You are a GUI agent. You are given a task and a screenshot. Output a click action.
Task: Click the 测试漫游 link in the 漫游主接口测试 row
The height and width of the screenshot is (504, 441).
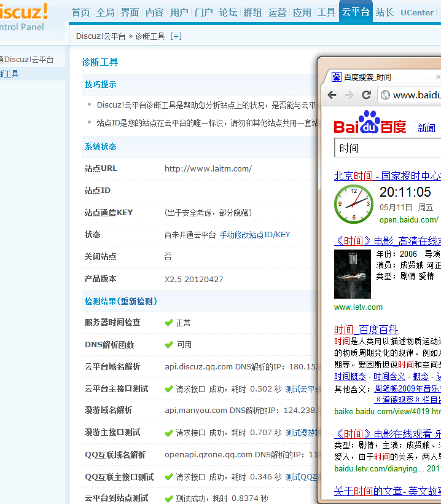pyautogui.click(x=302, y=433)
